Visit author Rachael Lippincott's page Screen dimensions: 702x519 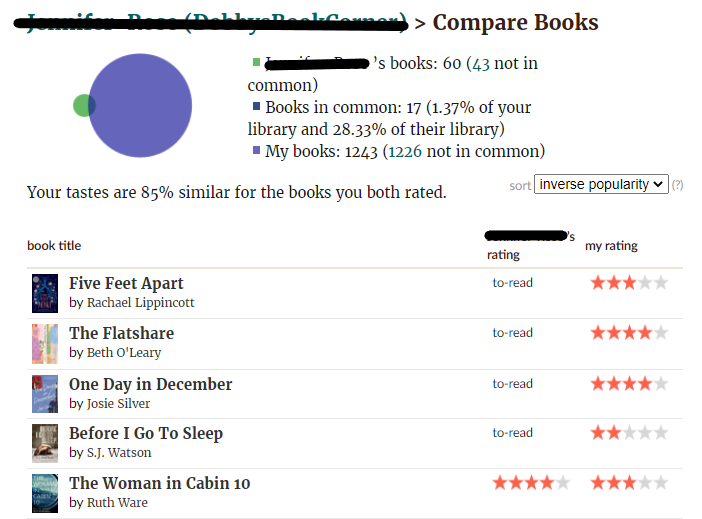click(140, 302)
